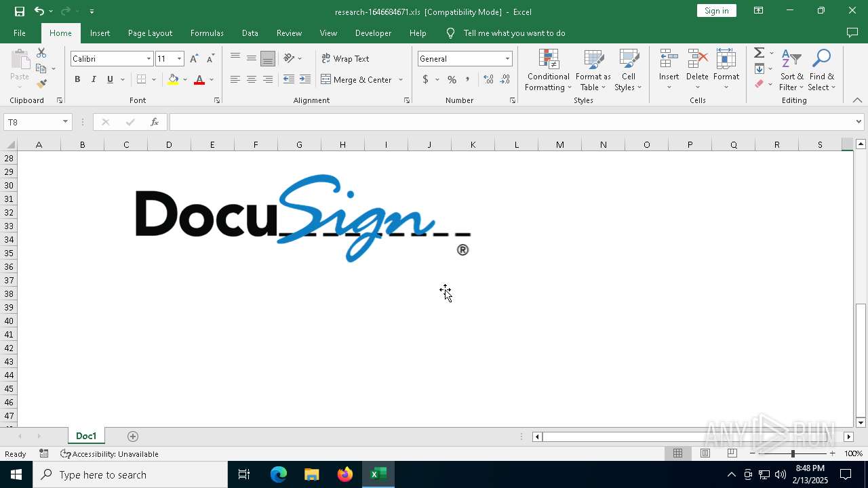Open Cell Styles gallery
Screen dimensions: 868x488
click(629, 70)
